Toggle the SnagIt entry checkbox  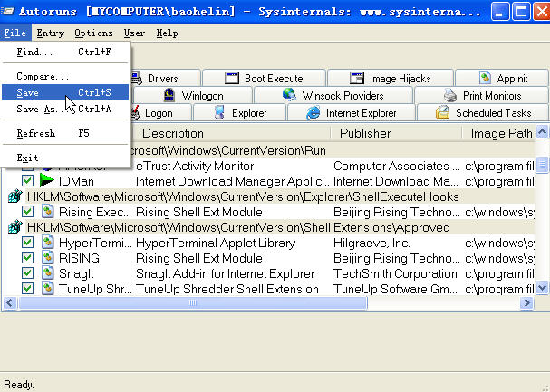(28, 273)
